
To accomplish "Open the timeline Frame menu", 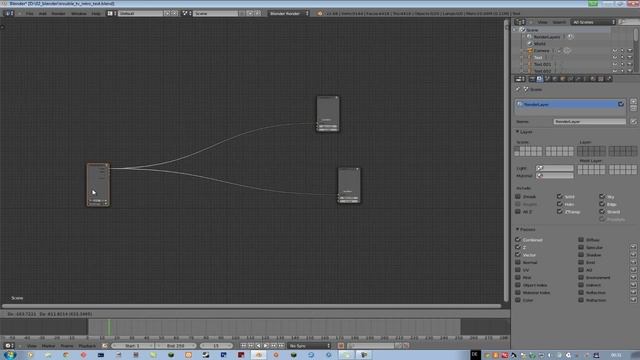I will [67, 346].
